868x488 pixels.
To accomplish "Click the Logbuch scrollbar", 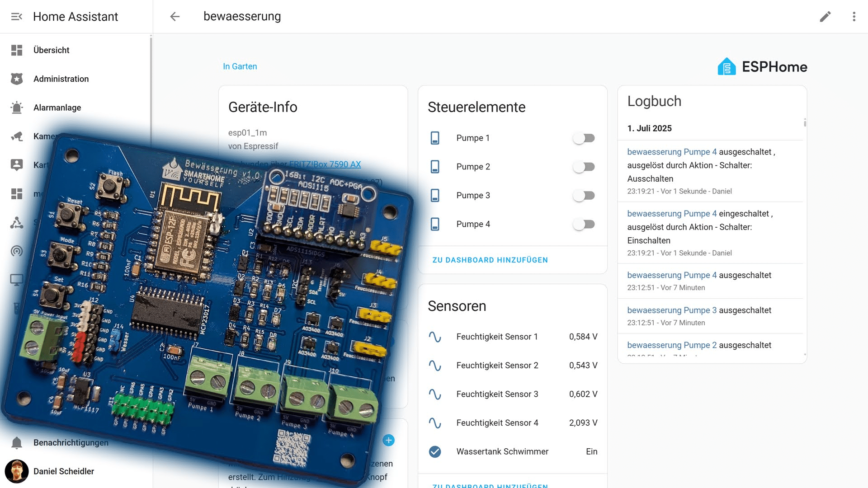I will (805, 123).
